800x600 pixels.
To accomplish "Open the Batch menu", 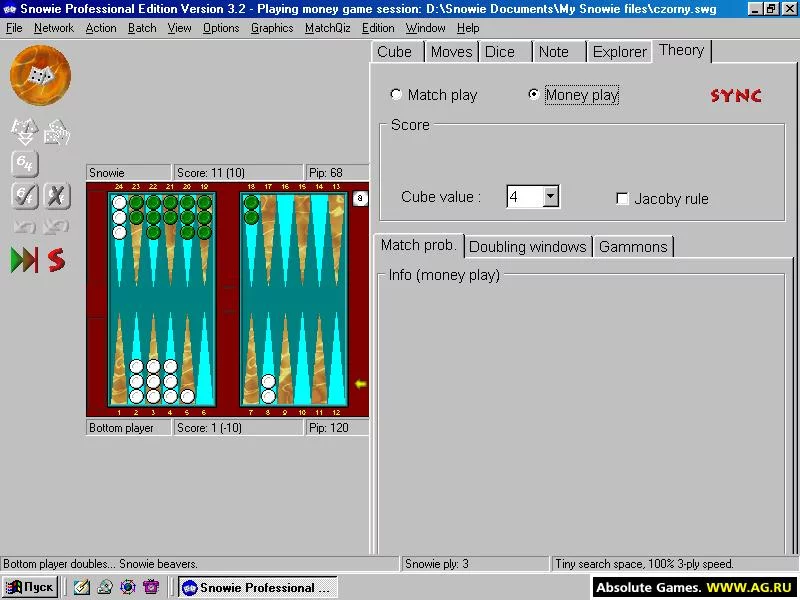I will tap(142, 28).
